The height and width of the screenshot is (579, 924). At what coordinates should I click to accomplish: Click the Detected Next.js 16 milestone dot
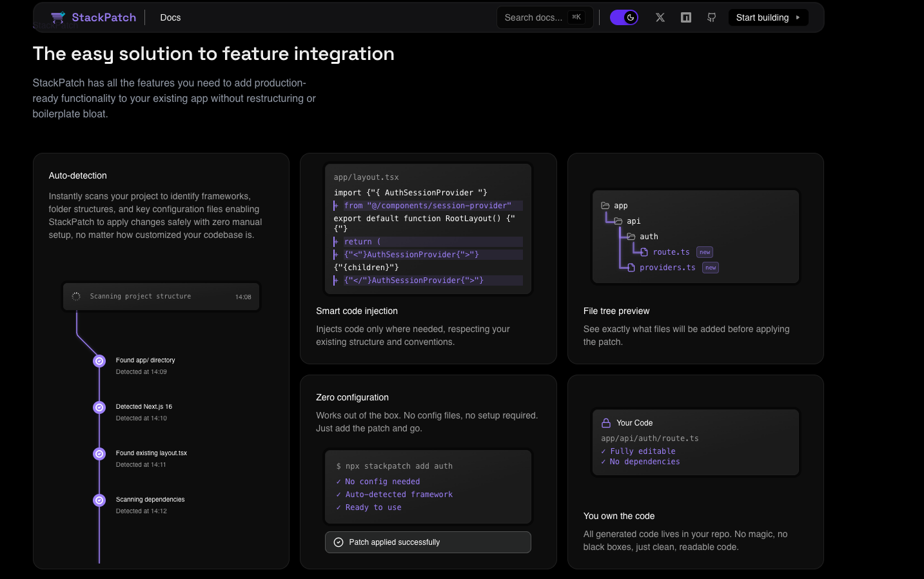tap(99, 407)
